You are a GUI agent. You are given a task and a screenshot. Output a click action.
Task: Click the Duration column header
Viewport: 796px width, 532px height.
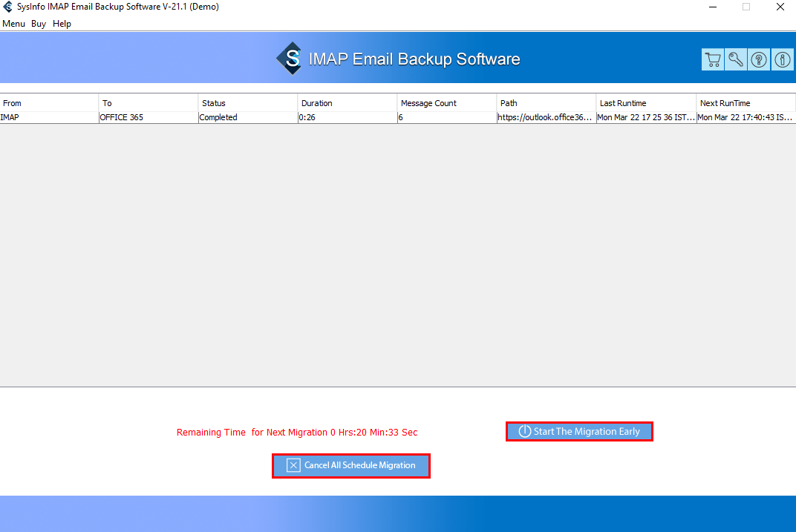pos(348,103)
